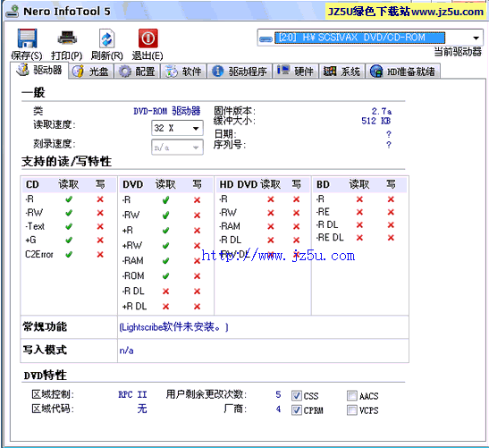Click the green check for C2Error read
The image size is (489, 448).
pos(69,255)
